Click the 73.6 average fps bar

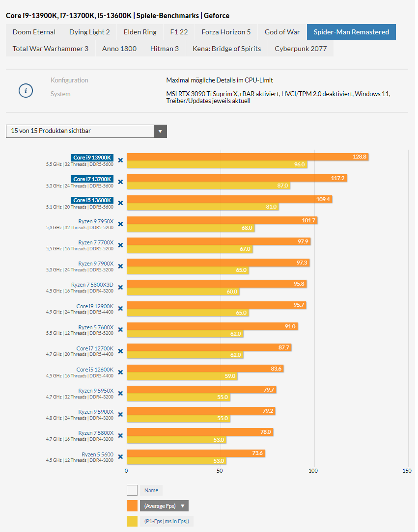point(196,453)
